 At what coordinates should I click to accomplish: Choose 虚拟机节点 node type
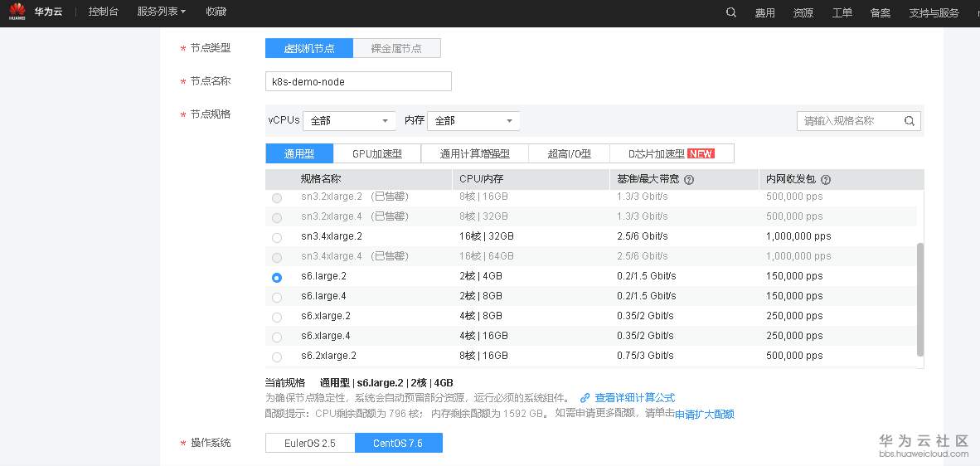pyautogui.click(x=308, y=48)
